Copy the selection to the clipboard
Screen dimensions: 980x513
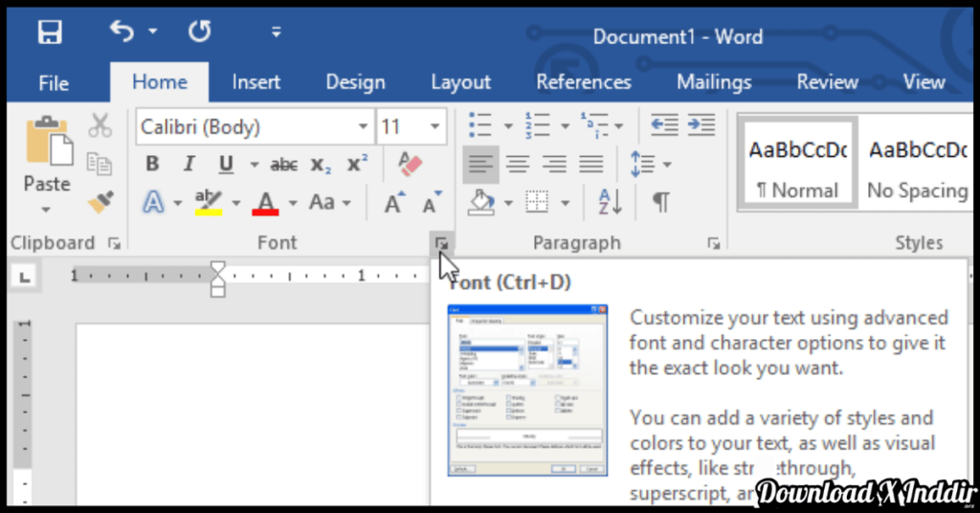(x=100, y=163)
